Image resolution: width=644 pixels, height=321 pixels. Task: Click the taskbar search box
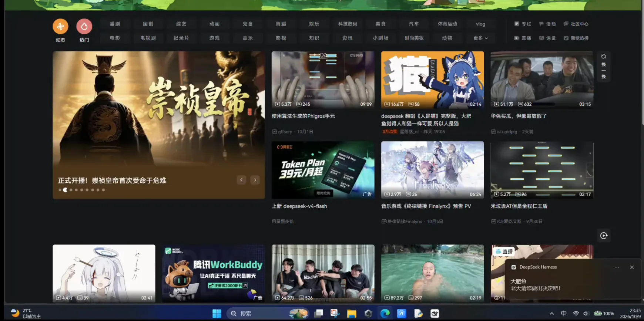(x=268, y=314)
